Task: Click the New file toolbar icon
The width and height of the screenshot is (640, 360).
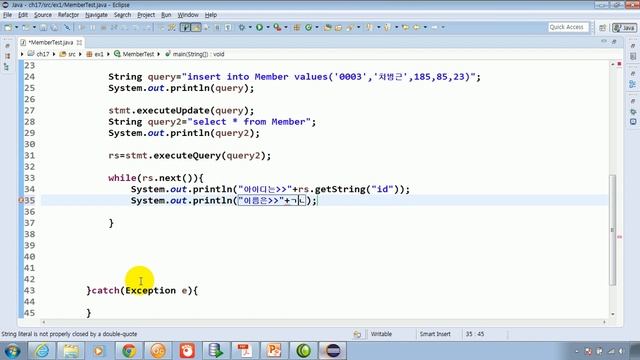Action: click(x=8, y=27)
